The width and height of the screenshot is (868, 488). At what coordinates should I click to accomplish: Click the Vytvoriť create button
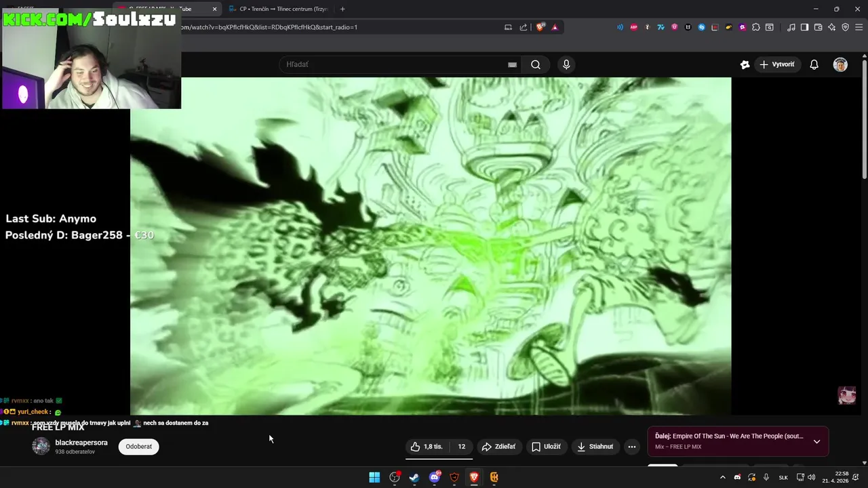777,64
